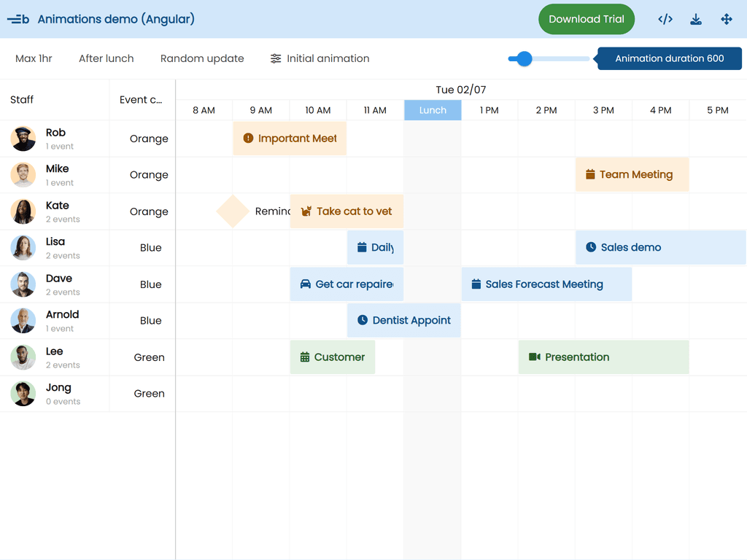Open the Initial animation options menu

320,58
